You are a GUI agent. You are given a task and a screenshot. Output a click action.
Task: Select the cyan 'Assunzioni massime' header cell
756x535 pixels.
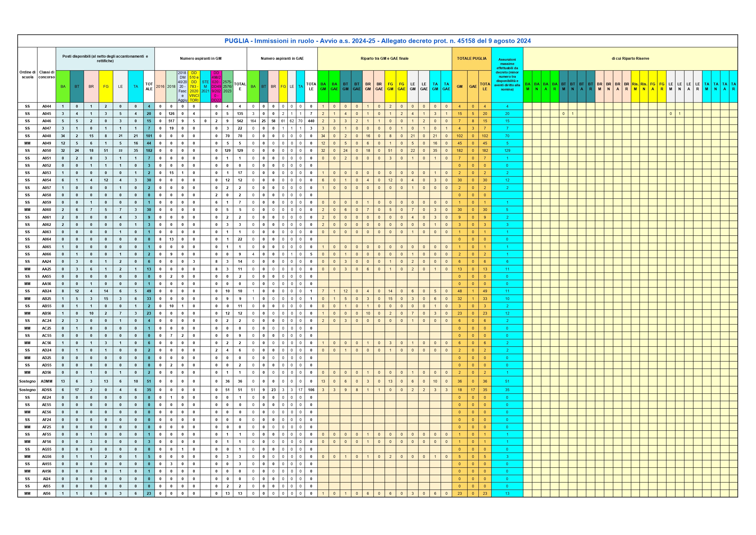tap(507, 74)
